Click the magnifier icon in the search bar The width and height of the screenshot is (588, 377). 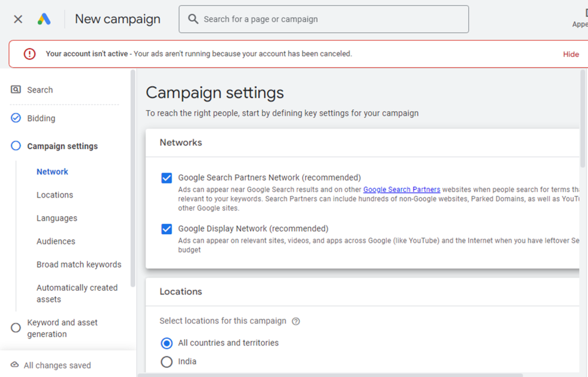pos(193,19)
